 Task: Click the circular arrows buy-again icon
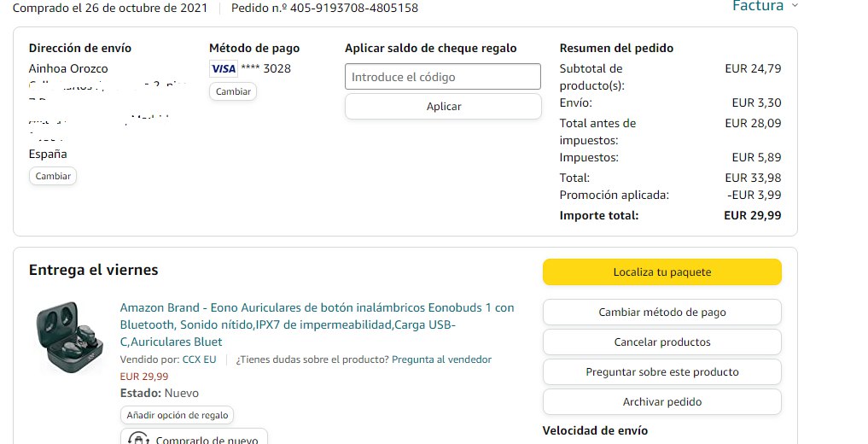tap(139, 439)
